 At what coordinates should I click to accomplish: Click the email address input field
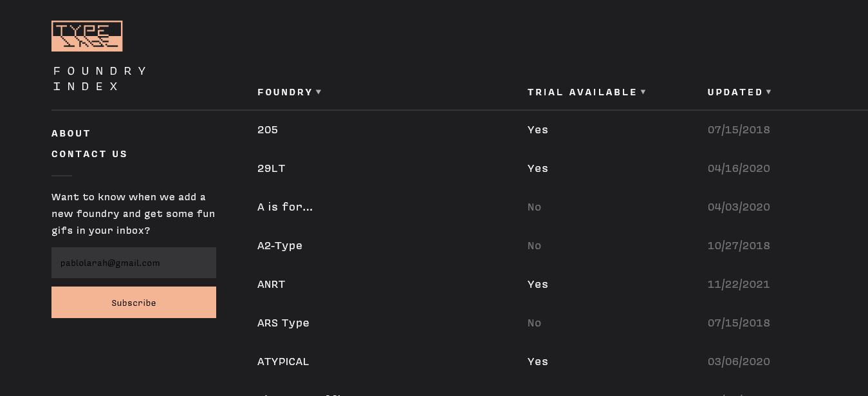134,263
